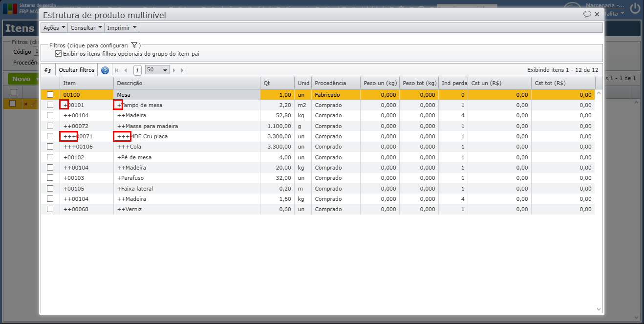Sort by Peso un (kg) column header
This screenshot has width=644, height=324.
click(380, 83)
